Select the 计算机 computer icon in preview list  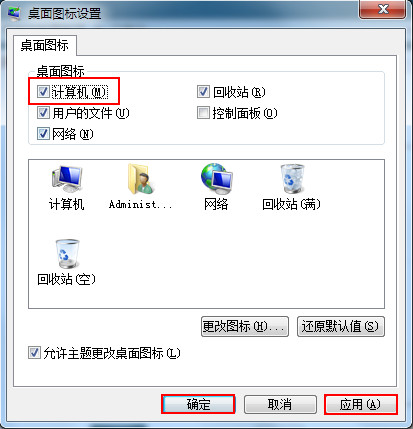pos(67,179)
